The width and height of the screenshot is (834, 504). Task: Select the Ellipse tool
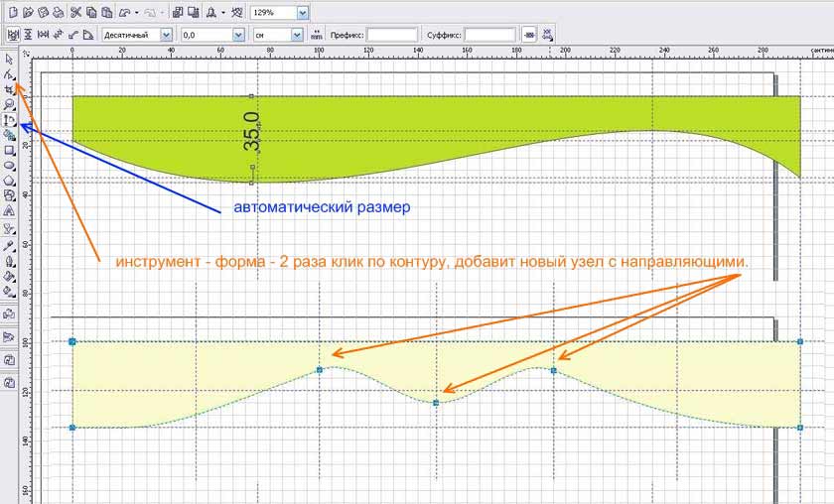point(9,165)
